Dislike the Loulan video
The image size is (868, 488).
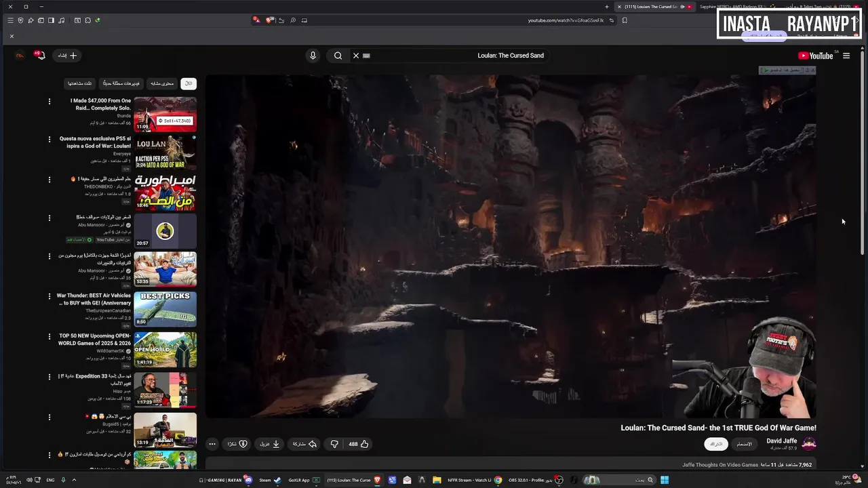click(334, 444)
